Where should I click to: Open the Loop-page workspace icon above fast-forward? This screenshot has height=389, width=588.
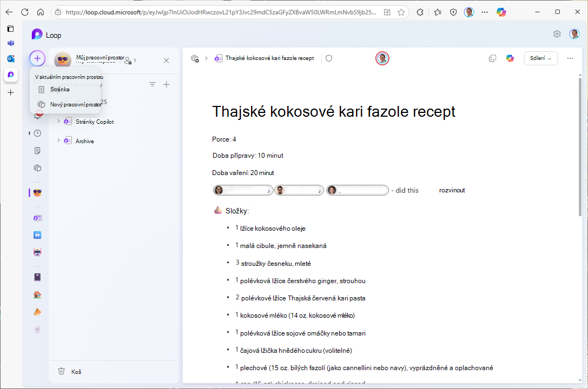(x=37, y=218)
